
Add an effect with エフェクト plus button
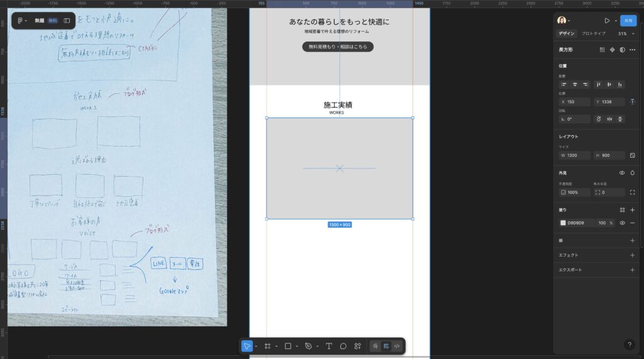[x=632, y=255]
